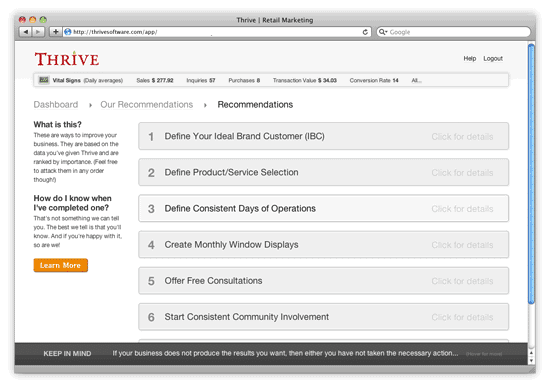Click the vertical page scrollbar thumb
The width and height of the screenshot is (554, 385).
tap(531, 173)
